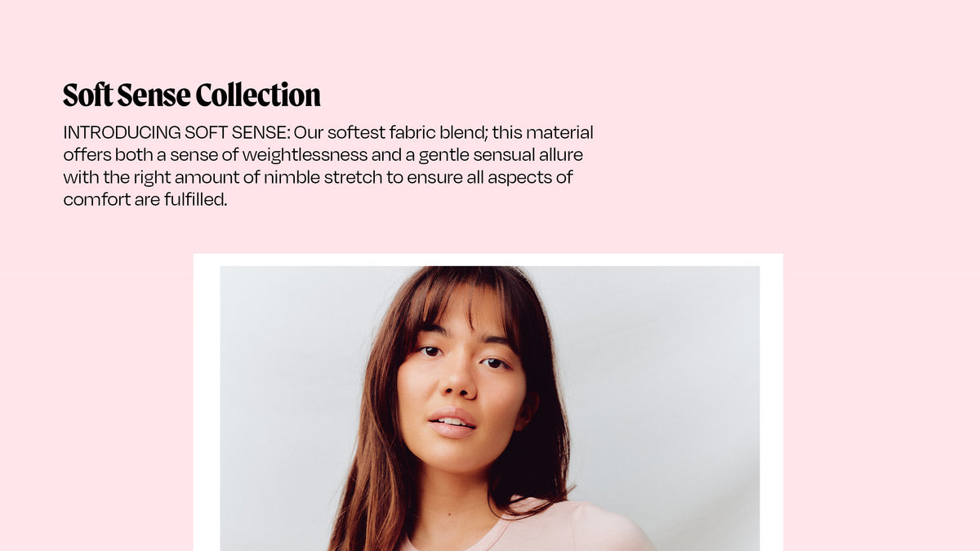Click the "Soft Sense Collection" heading
This screenshot has height=551, width=980.
(x=192, y=96)
